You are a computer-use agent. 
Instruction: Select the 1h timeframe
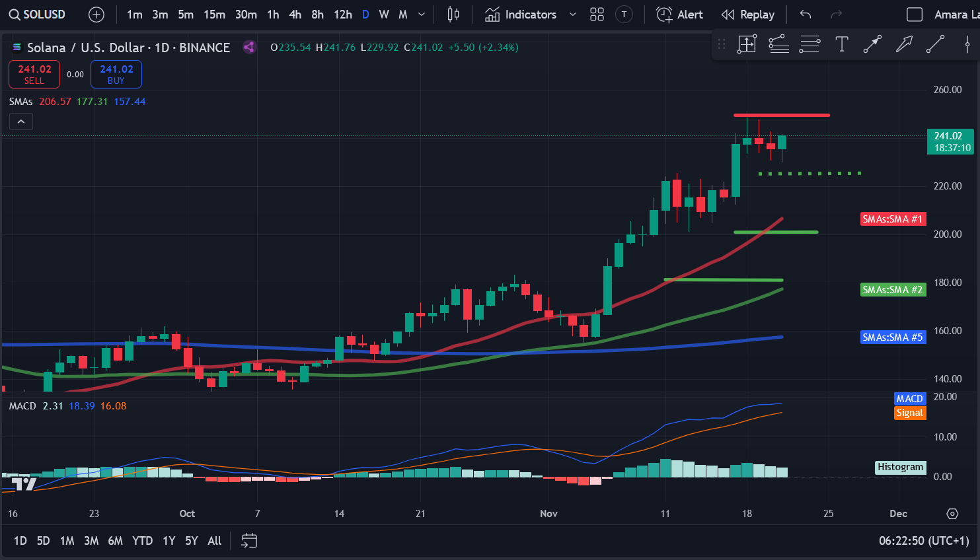coord(273,15)
